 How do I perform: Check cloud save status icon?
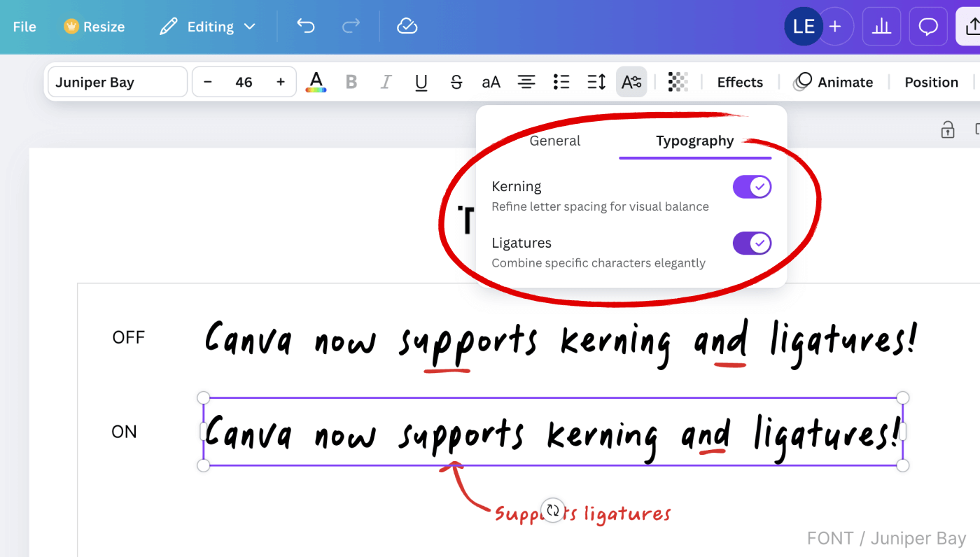point(407,27)
